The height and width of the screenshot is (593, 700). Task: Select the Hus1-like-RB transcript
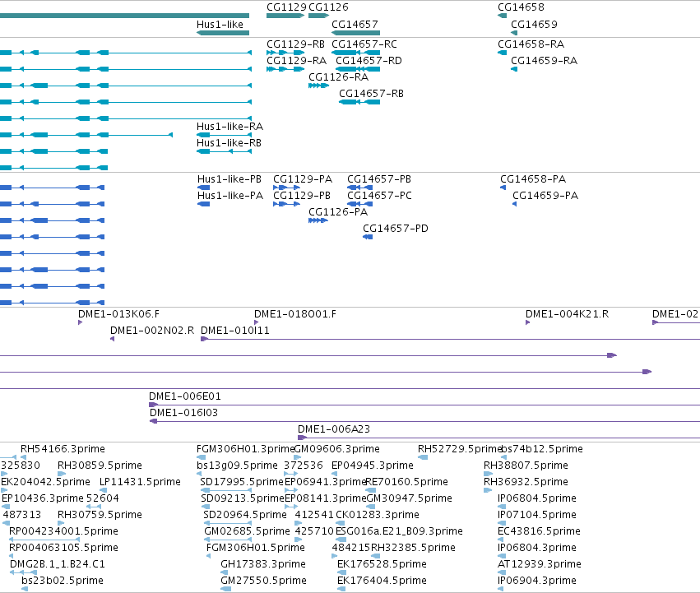[224, 151]
